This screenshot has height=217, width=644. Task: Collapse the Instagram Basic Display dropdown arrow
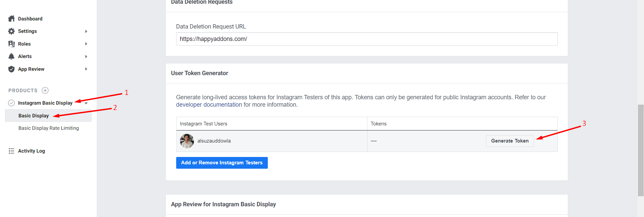[x=86, y=103]
